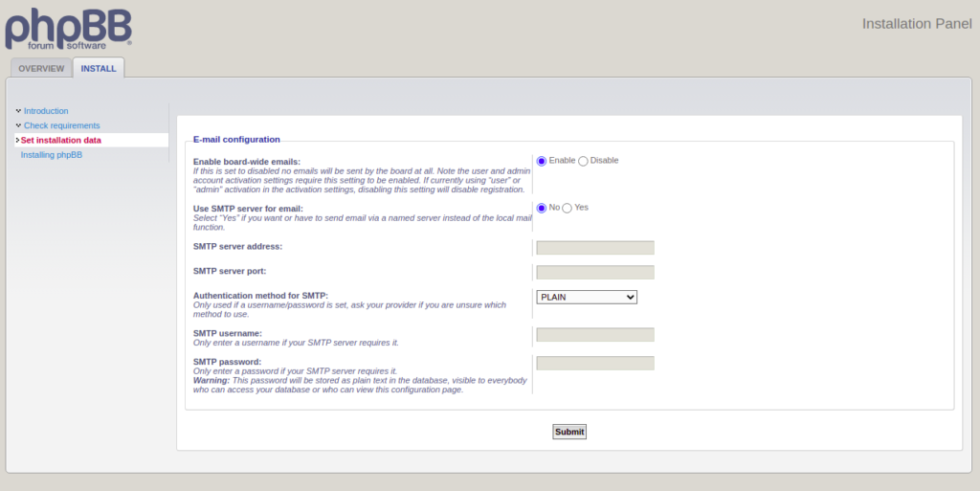Viewport: 980px width, 491px height.
Task: Click the arrow icon beside Check requirements
Action: 18,125
